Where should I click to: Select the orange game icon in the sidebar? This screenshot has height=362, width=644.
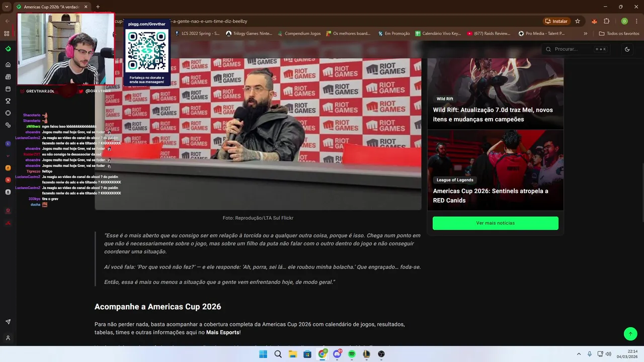(x=8, y=168)
